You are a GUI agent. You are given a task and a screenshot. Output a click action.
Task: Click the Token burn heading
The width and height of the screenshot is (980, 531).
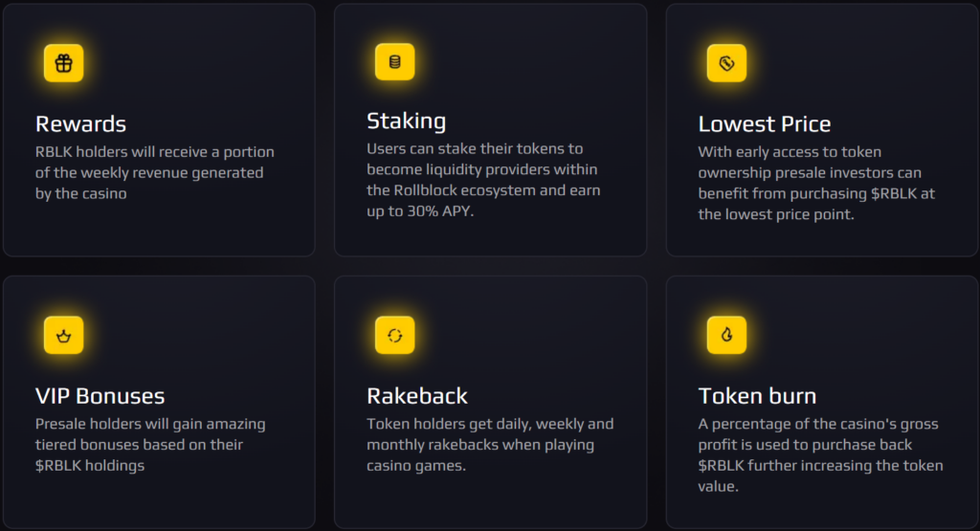click(757, 396)
